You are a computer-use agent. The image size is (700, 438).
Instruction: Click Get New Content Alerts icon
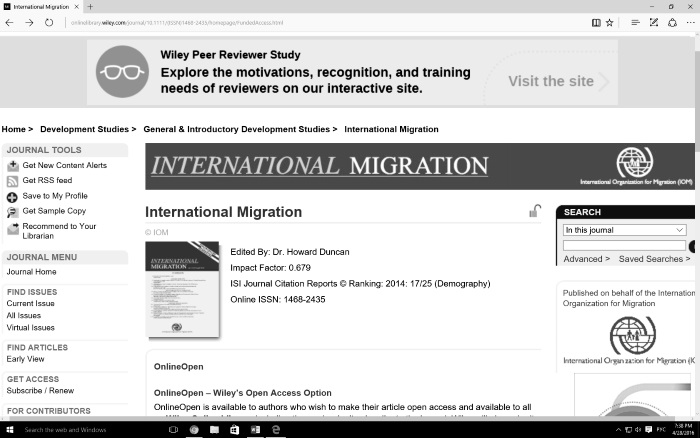point(12,166)
